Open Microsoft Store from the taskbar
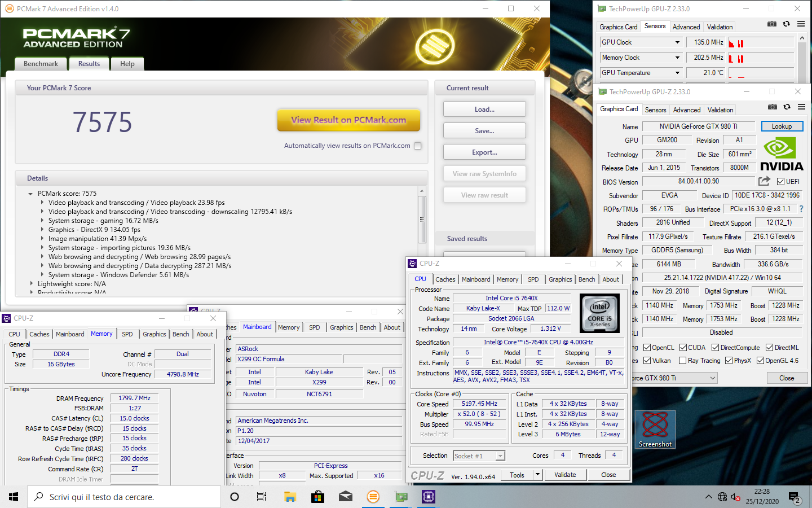This screenshot has height=508, width=812. click(317, 497)
